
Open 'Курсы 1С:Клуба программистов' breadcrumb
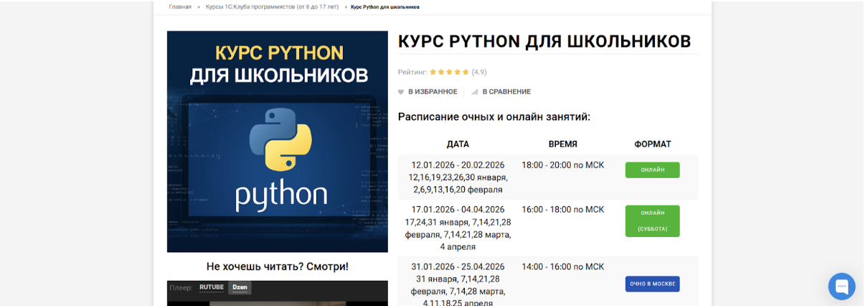[272, 6]
